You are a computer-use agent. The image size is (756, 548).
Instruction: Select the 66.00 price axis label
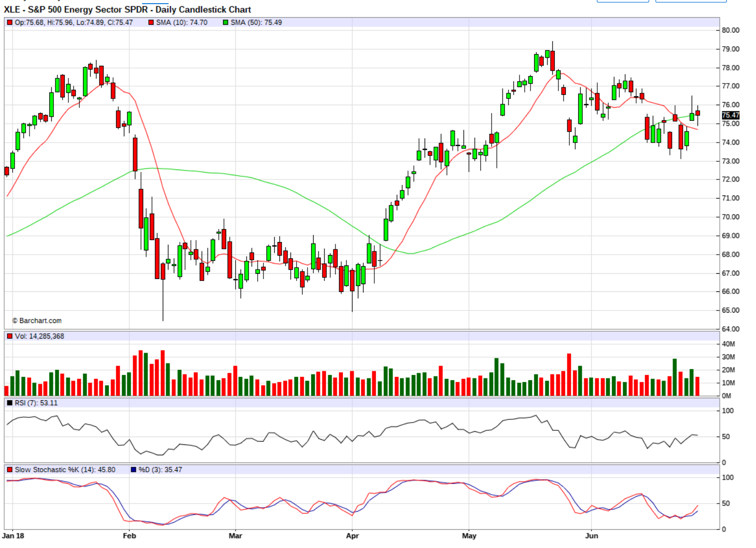[731, 291]
